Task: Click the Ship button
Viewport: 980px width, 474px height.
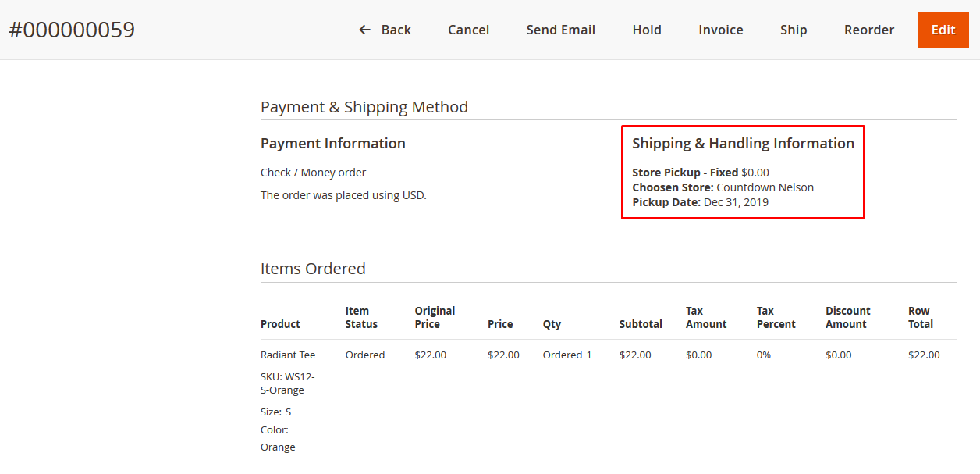Action: [x=794, y=30]
